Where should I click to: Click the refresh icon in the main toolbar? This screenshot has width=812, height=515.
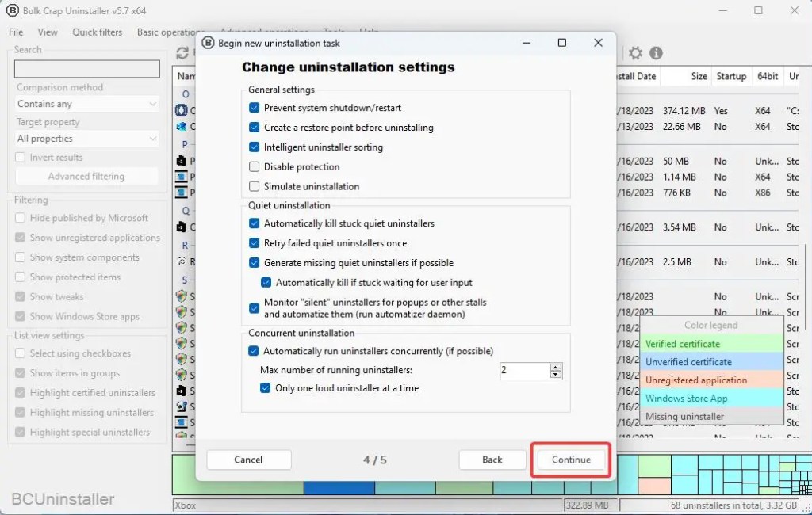(x=182, y=53)
